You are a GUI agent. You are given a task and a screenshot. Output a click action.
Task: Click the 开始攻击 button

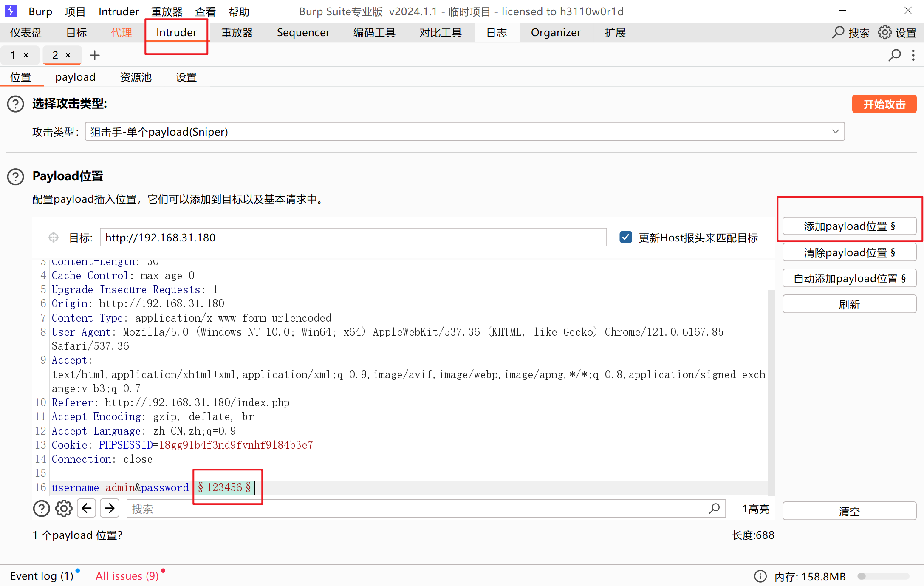coord(884,104)
